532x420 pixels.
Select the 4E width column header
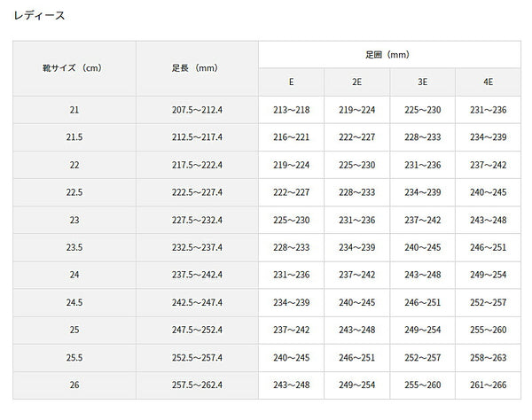tap(488, 81)
